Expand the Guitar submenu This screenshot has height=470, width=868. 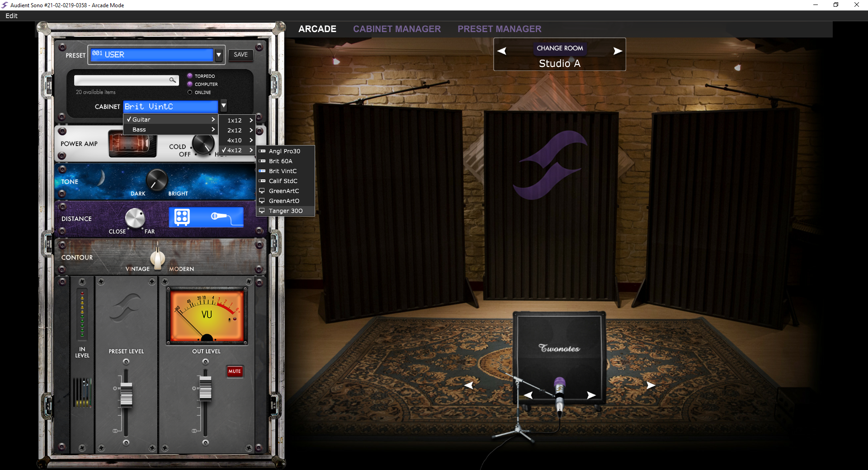[171, 119]
